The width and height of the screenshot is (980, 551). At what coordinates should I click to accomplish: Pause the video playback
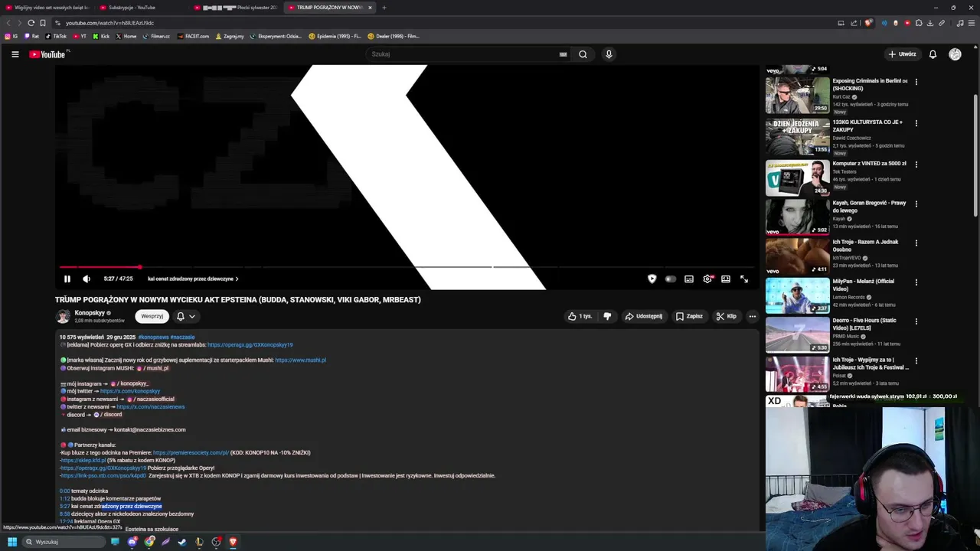coord(67,279)
